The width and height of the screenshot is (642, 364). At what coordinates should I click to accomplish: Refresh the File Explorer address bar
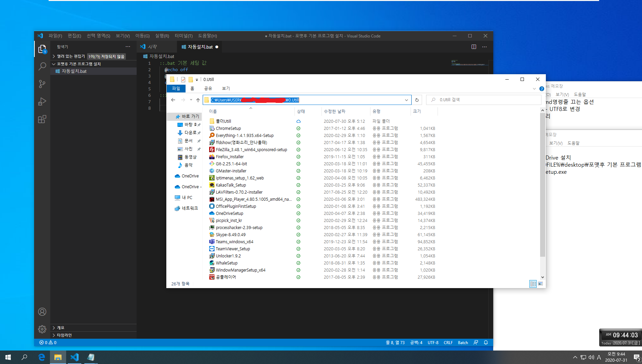(x=417, y=100)
